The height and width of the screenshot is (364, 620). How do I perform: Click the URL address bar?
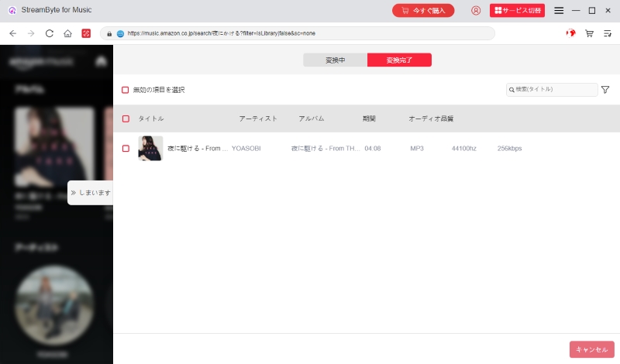point(298,33)
